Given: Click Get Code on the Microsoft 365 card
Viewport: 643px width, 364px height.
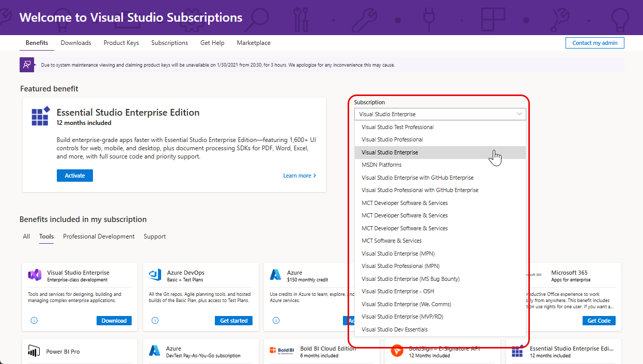Looking at the screenshot, I should (x=599, y=320).
